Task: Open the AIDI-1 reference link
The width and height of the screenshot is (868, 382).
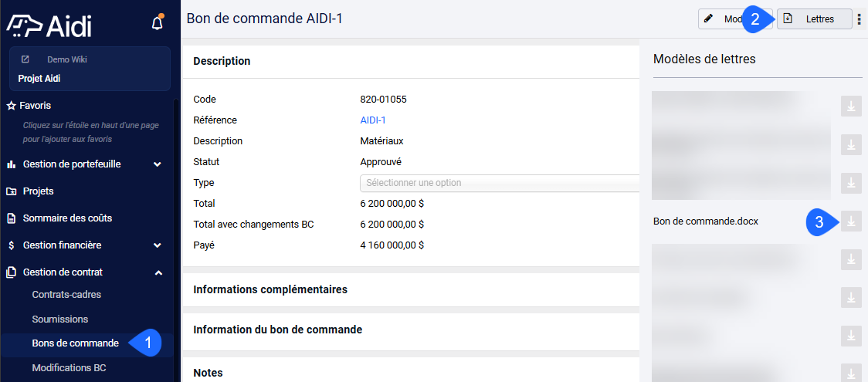Action: point(372,120)
